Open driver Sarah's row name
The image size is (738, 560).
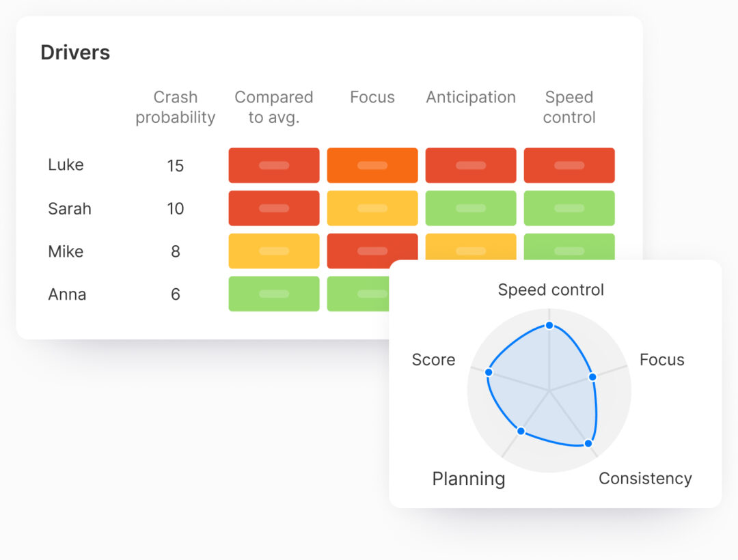[70, 208]
